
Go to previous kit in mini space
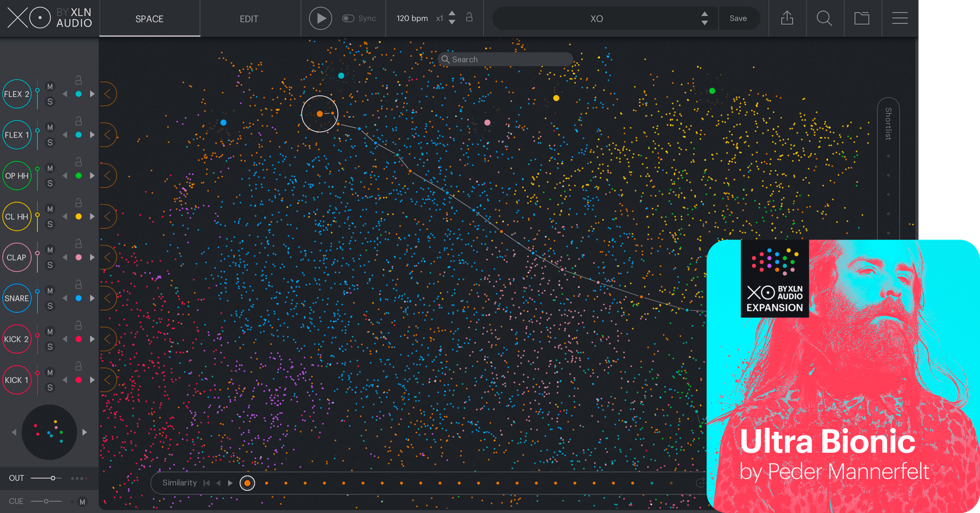14,432
